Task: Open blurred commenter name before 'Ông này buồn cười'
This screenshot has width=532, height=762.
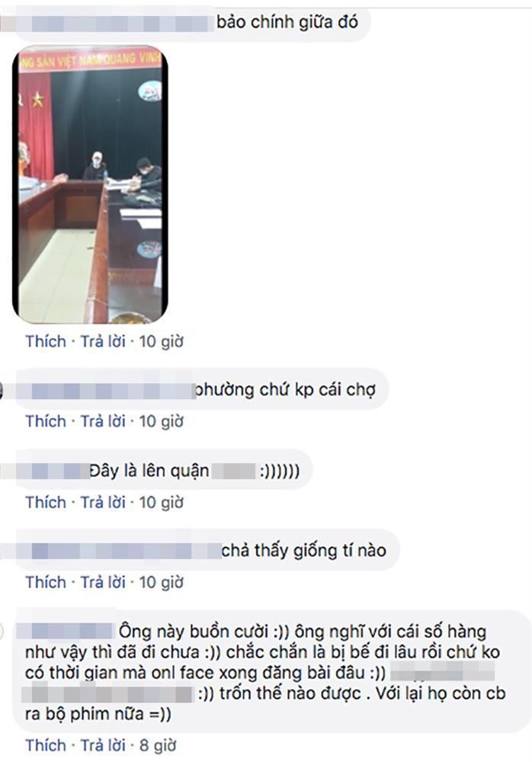Action: 66,631
